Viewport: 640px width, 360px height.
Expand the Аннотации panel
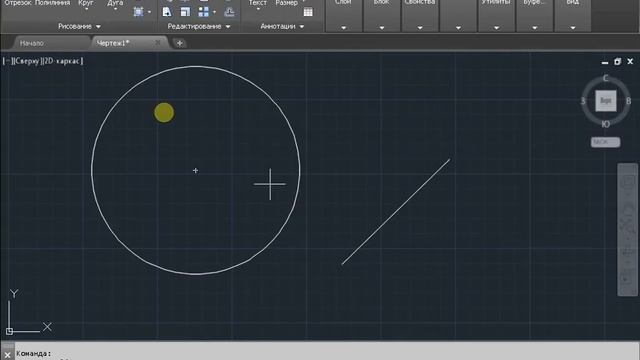coord(282,27)
